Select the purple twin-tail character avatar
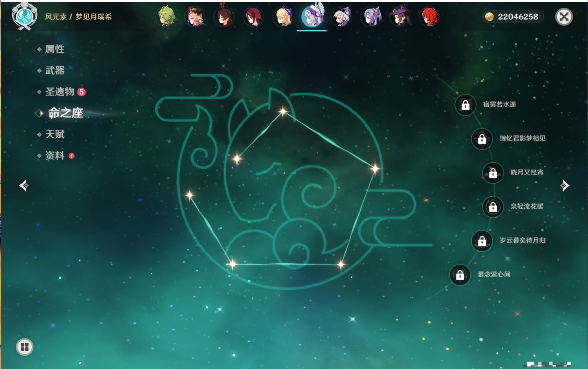 pos(371,17)
